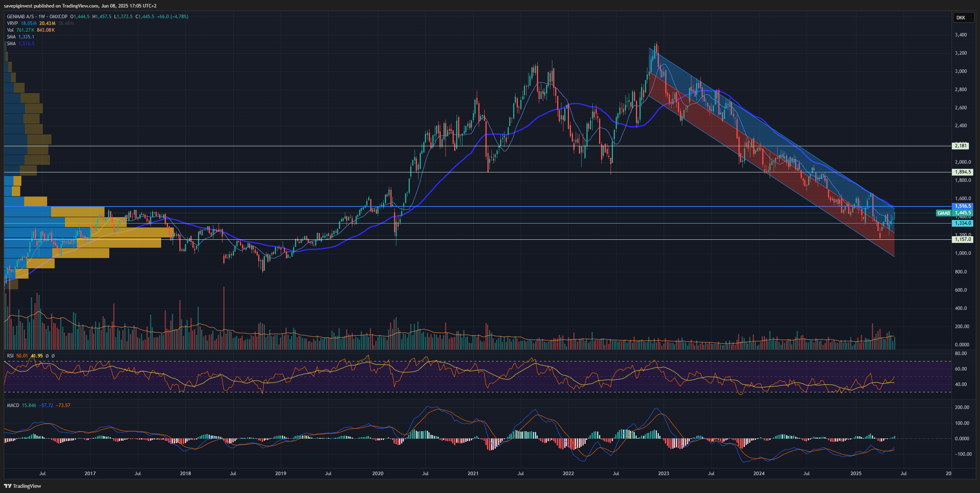Click the 2017 time axis label
The height and width of the screenshot is (493, 980).
pos(90,474)
